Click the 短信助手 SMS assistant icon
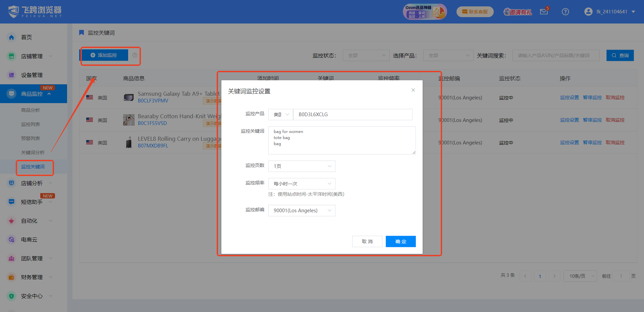The width and height of the screenshot is (644, 312). pyautogui.click(x=11, y=202)
